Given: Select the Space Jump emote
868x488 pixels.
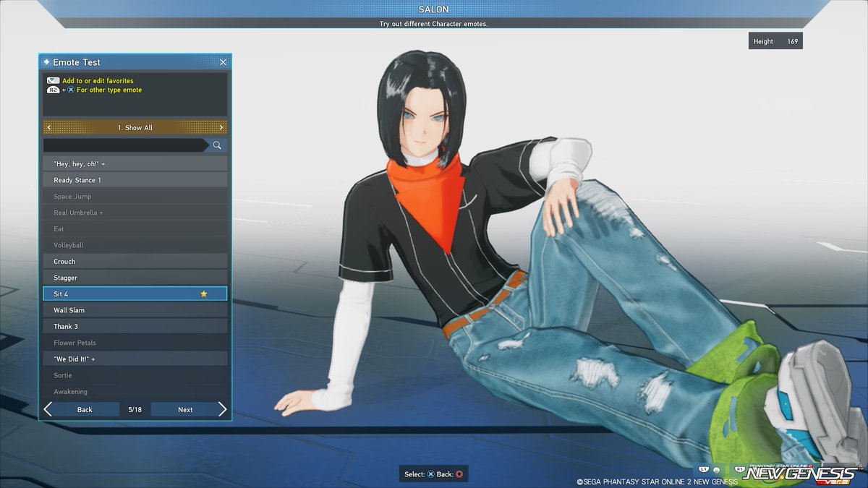Looking at the screenshot, I should [135, 197].
